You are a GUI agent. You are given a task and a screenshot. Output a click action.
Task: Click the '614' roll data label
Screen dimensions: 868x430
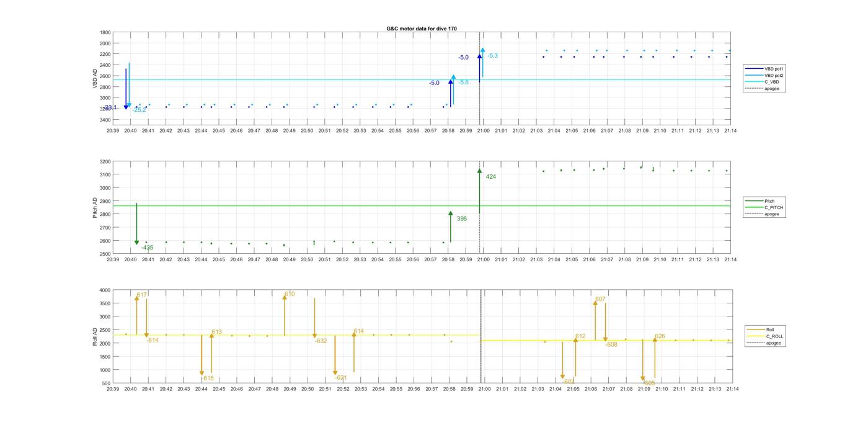[x=359, y=331]
